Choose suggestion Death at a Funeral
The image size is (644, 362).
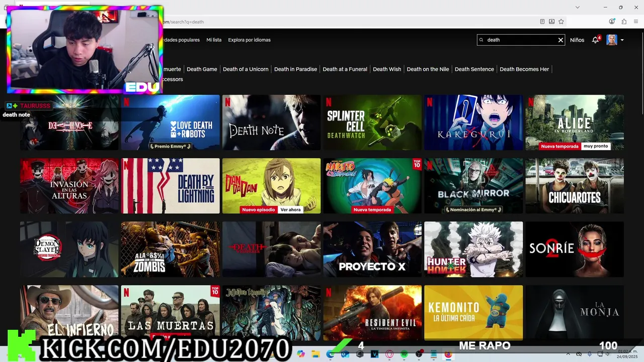[345, 69]
